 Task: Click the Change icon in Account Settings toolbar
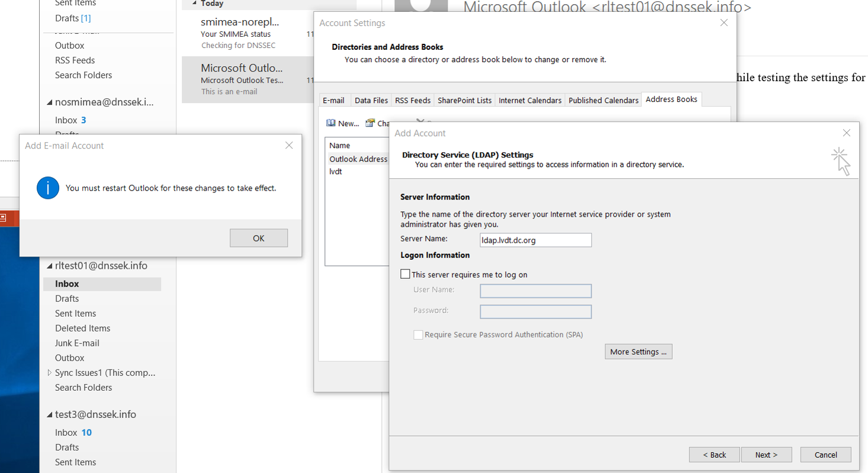point(370,123)
